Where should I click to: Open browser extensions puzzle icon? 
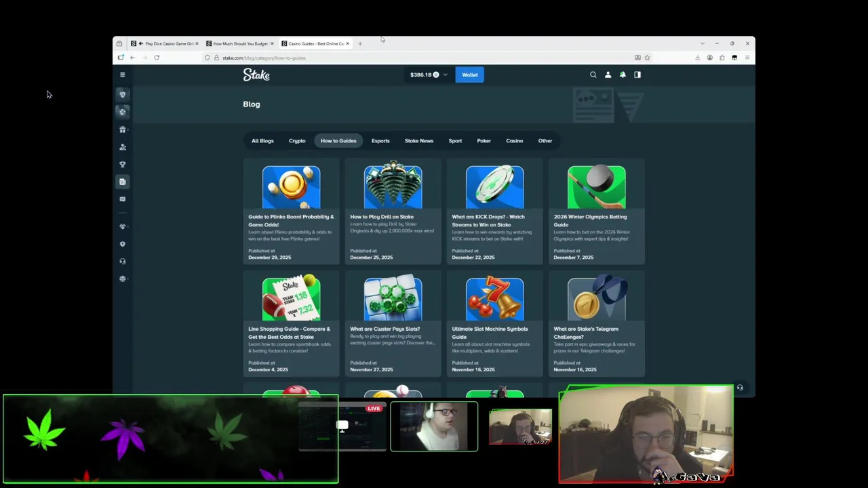pos(722,58)
